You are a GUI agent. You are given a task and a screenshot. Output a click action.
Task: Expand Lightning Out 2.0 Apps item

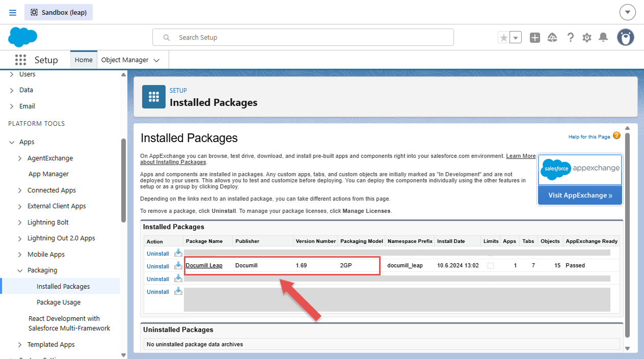(x=20, y=238)
